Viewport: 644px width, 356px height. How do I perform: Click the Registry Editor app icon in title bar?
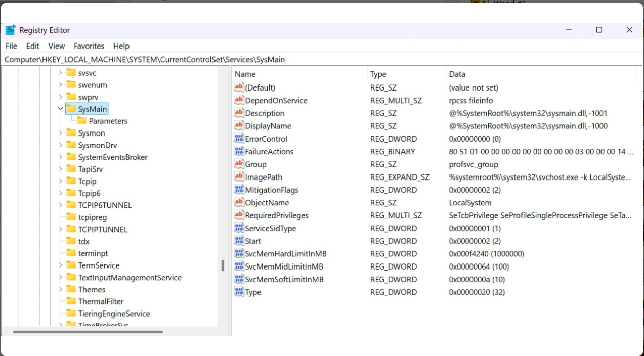point(11,30)
